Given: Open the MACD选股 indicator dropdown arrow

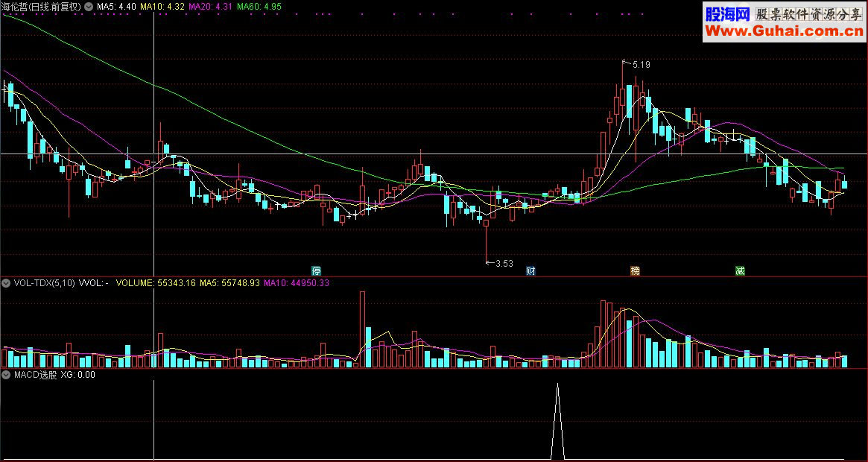Looking at the screenshot, I should 6,375.
